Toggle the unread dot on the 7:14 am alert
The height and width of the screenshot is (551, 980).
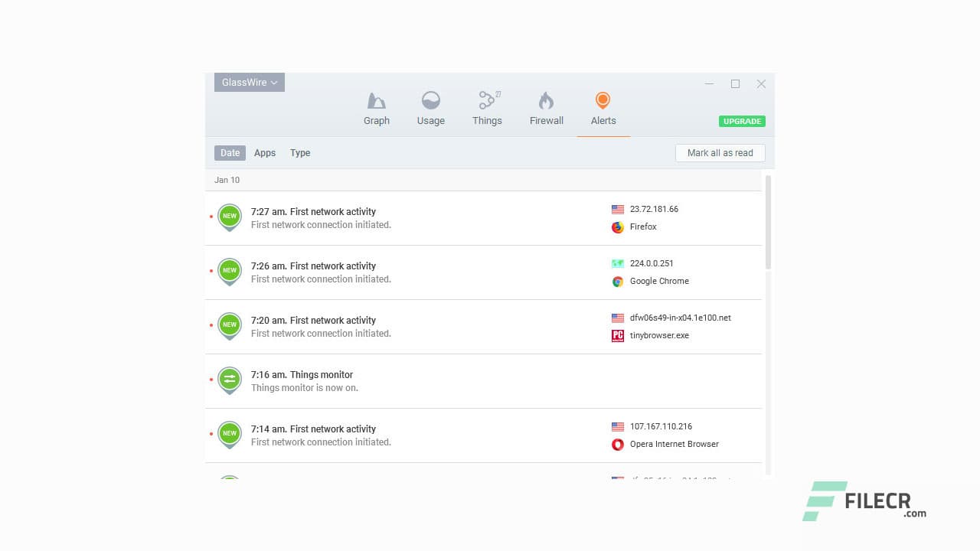tap(213, 434)
